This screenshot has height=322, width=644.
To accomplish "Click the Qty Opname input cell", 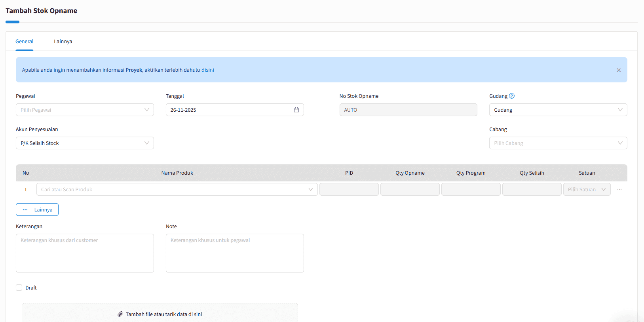I will coord(410,189).
